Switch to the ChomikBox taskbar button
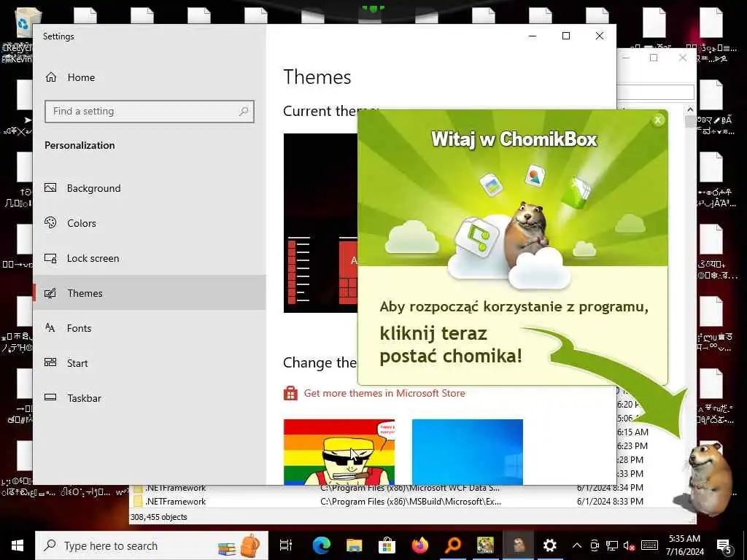 coord(519,545)
